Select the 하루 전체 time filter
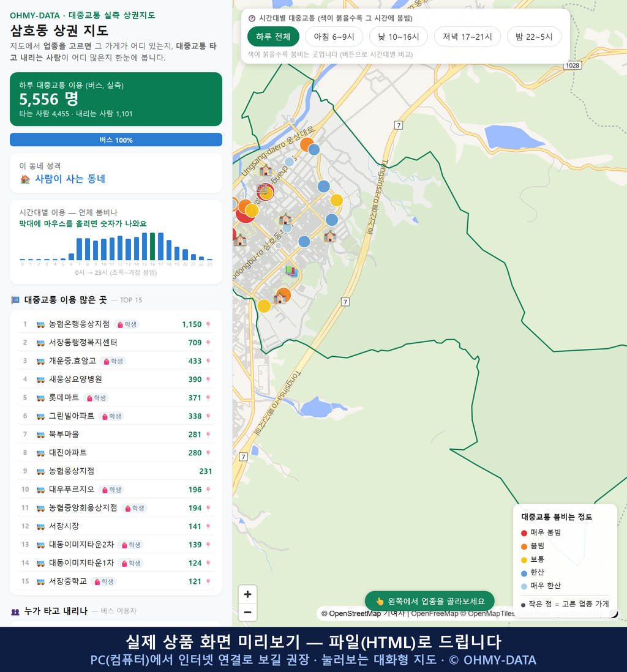627x672 pixels. (x=273, y=37)
